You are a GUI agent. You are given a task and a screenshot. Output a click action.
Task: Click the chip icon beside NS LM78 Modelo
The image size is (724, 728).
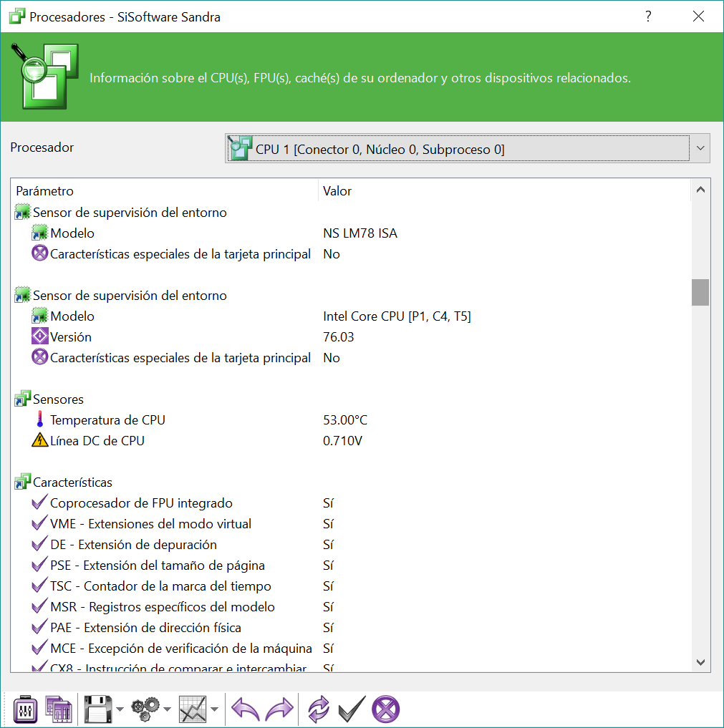pyautogui.click(x=40, y=232)
